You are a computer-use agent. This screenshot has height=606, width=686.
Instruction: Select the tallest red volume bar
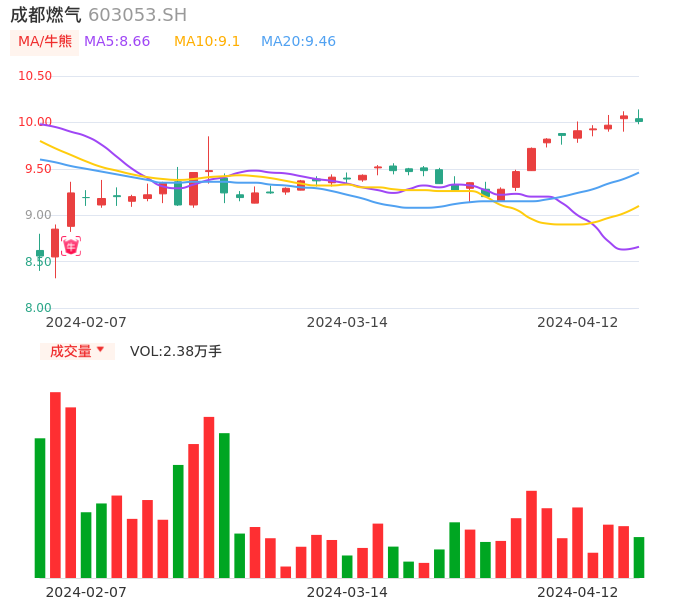56,485
